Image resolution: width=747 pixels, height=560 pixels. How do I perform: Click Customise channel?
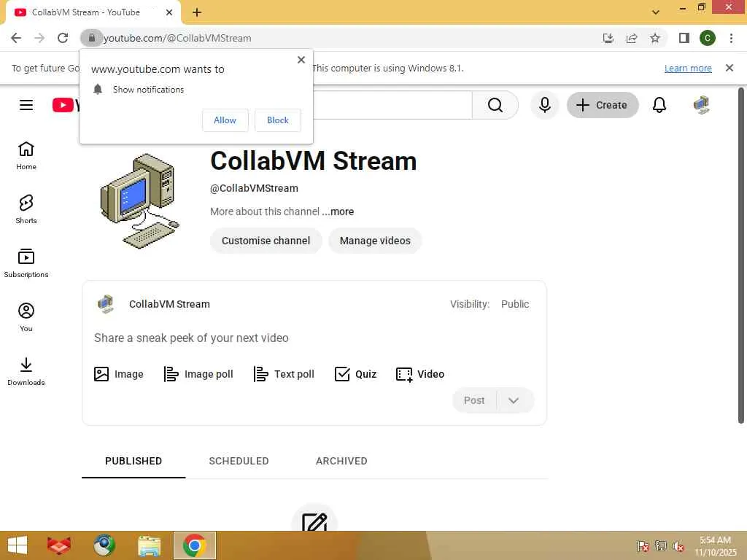coord(266,241)
